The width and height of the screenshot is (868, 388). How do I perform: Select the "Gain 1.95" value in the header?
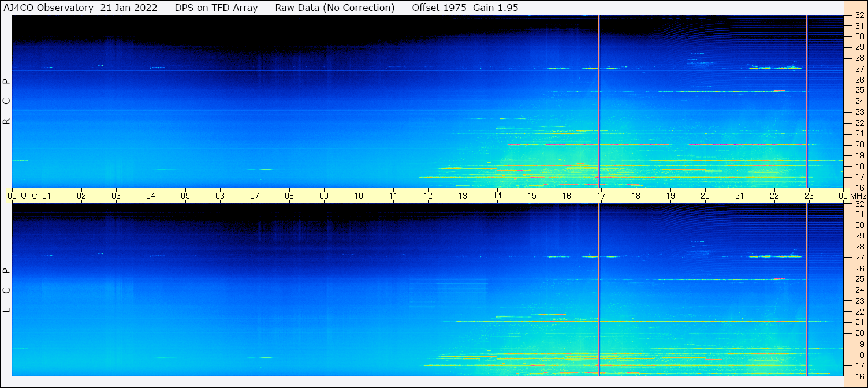coord(496,8)
